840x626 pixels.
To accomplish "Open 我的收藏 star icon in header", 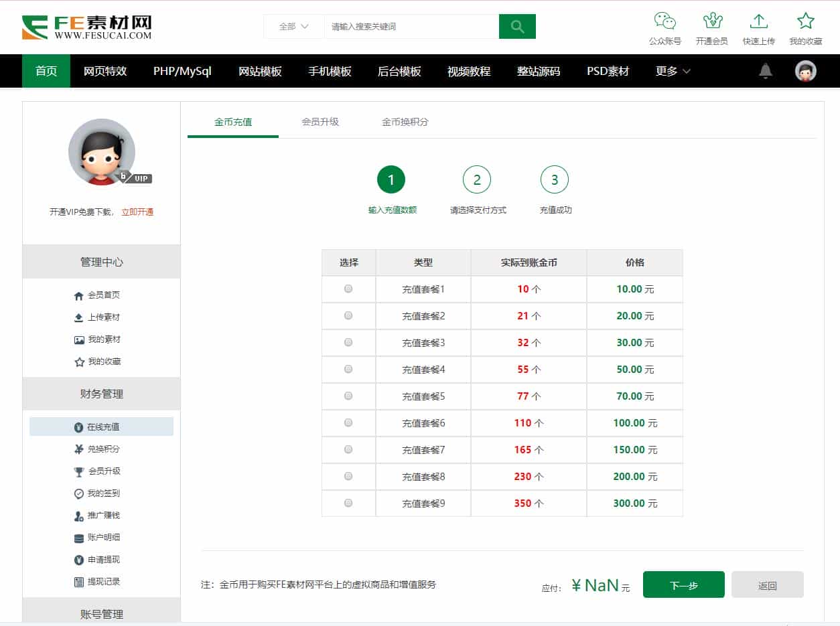I will tap(806, 21).
